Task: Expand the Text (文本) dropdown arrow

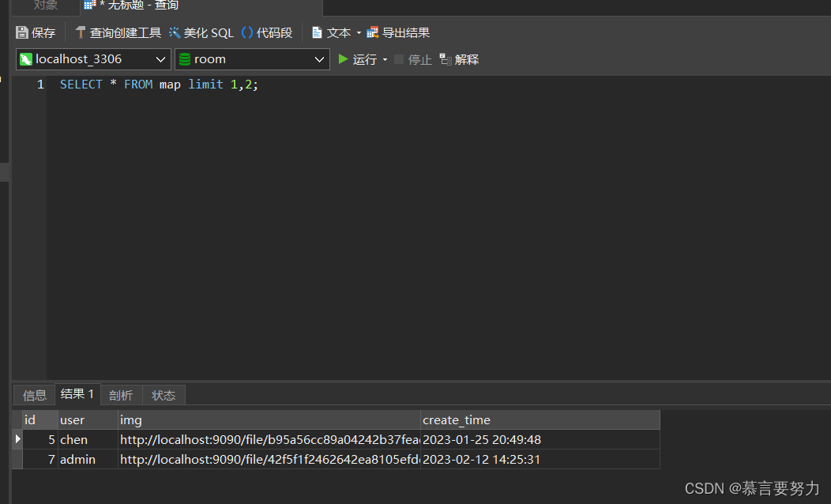Action: [x=359, y=33]
